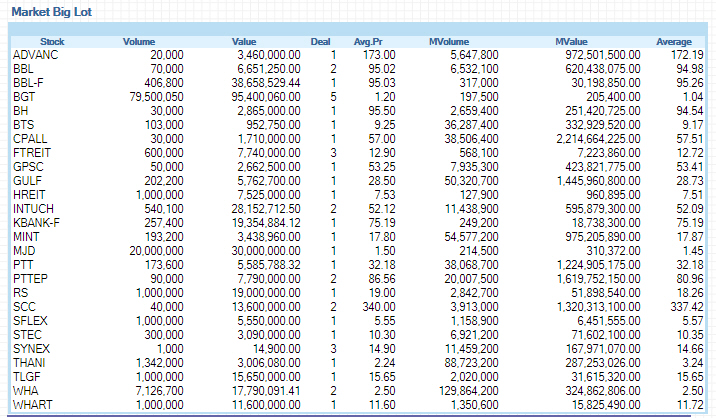Select ADVANC MValue 972,501,500.00
Image resolution: width=716 pixels, height=418 pixels.
603,55
